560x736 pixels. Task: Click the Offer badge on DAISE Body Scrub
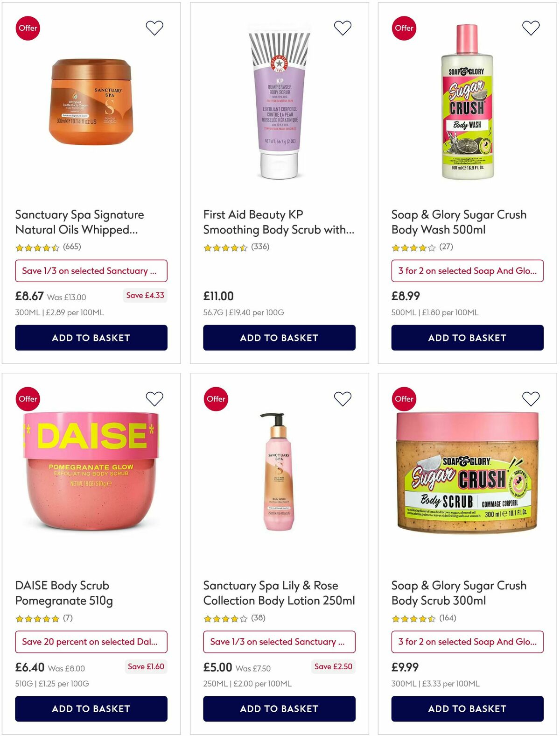tap(28, 399)
